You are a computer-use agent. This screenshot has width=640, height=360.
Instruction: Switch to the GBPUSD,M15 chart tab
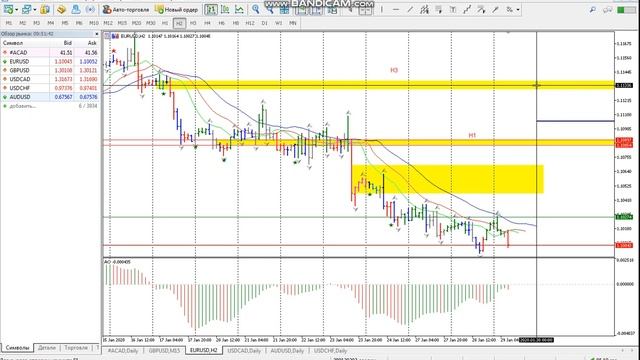tap(164, 351)
